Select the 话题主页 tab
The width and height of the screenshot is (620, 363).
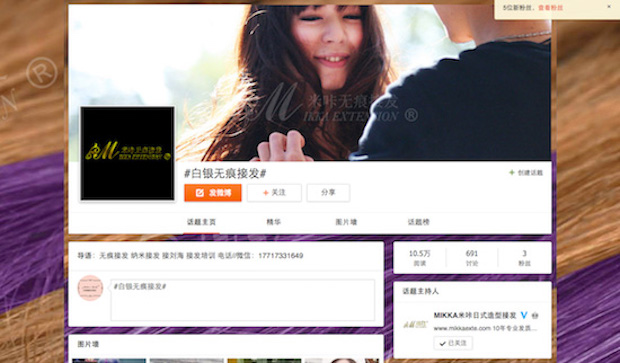point(201,222)
